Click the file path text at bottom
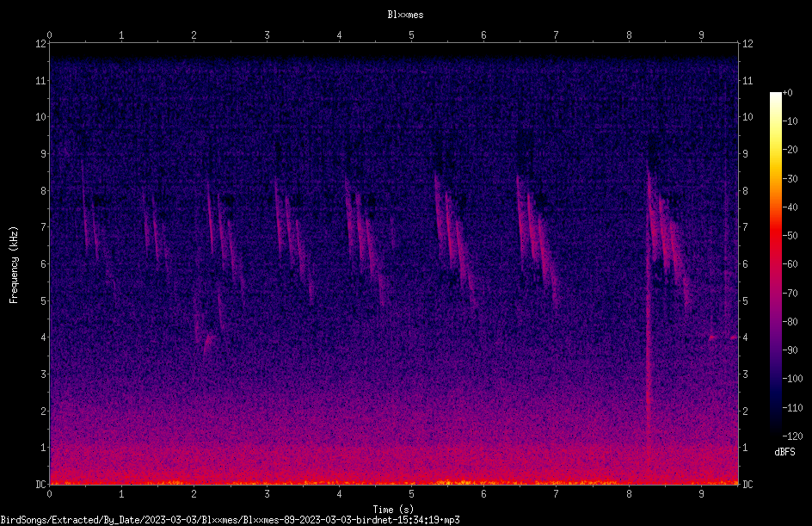 coord(230,520)
